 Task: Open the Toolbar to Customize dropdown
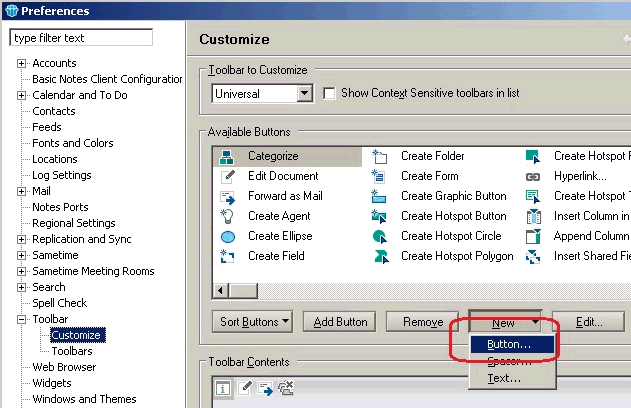click(306, 94)
